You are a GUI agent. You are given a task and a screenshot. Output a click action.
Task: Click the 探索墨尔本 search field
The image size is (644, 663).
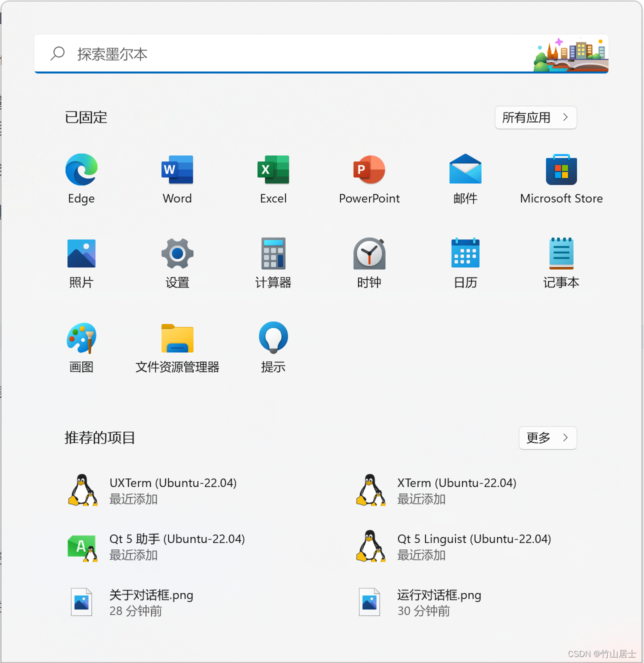point(321,53)
